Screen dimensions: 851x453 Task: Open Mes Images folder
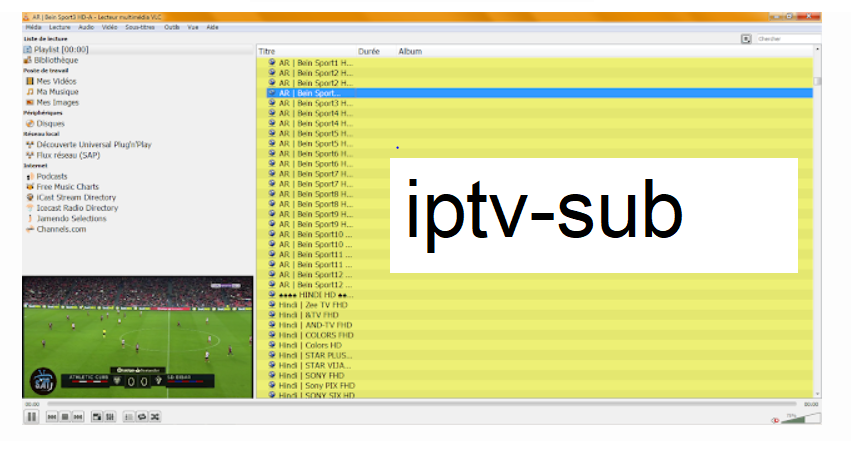[53, 103]
